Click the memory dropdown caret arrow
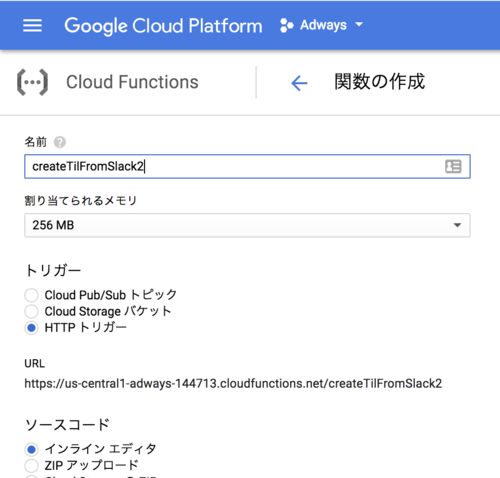The image size is (500, 478). [457, 225]
